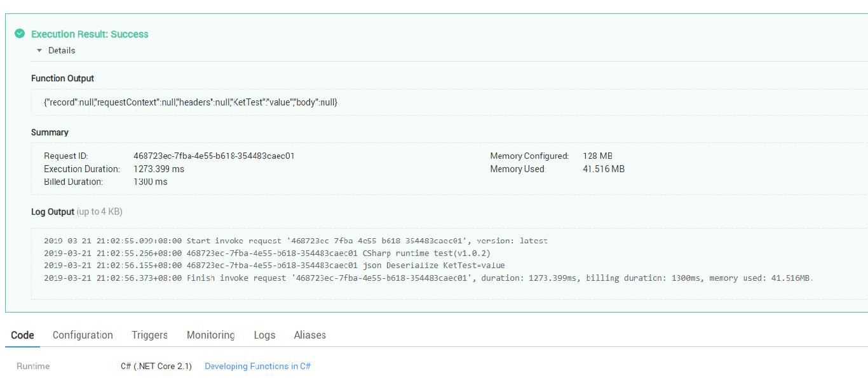Viewport: 868px width, 378px height.
Task: Open the Developing Functions in C# link
Action: pyautogui.click(x=257, y=366)
